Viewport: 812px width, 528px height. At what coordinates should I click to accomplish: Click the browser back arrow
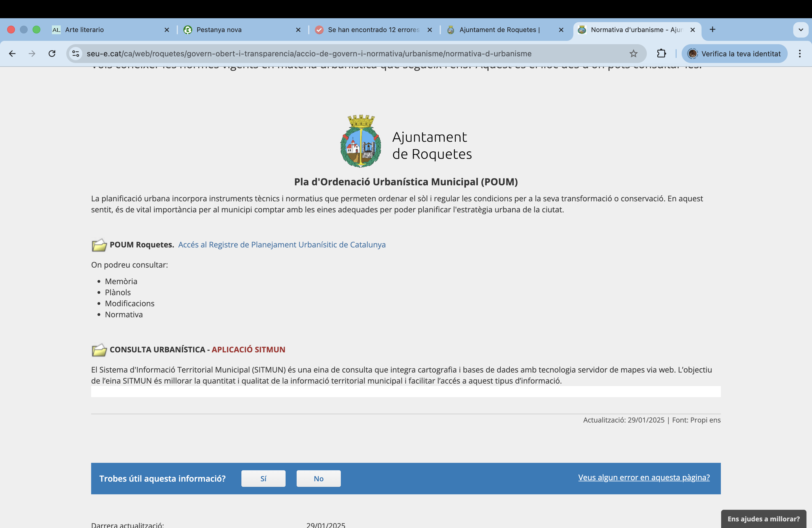point(12,54)
